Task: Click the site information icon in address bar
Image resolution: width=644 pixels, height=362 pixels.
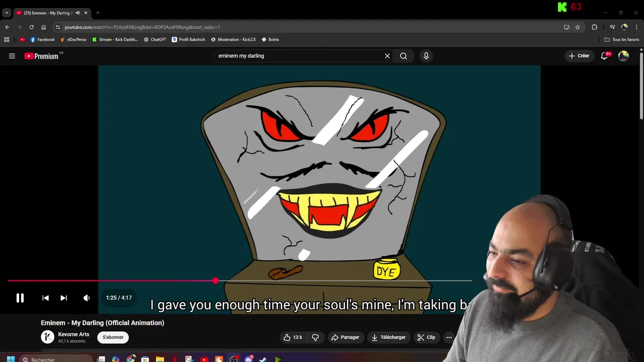Action: [x=58, y=27]
